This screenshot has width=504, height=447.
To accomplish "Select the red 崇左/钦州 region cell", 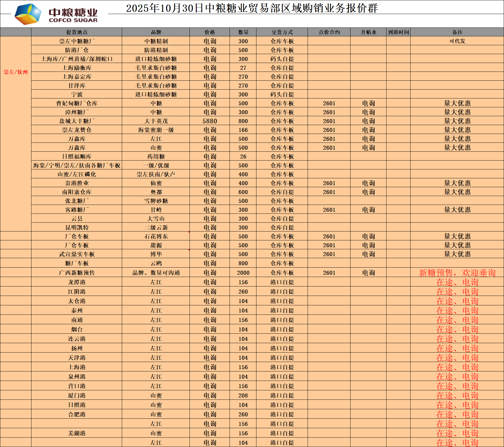I will [x=16, y=72].
